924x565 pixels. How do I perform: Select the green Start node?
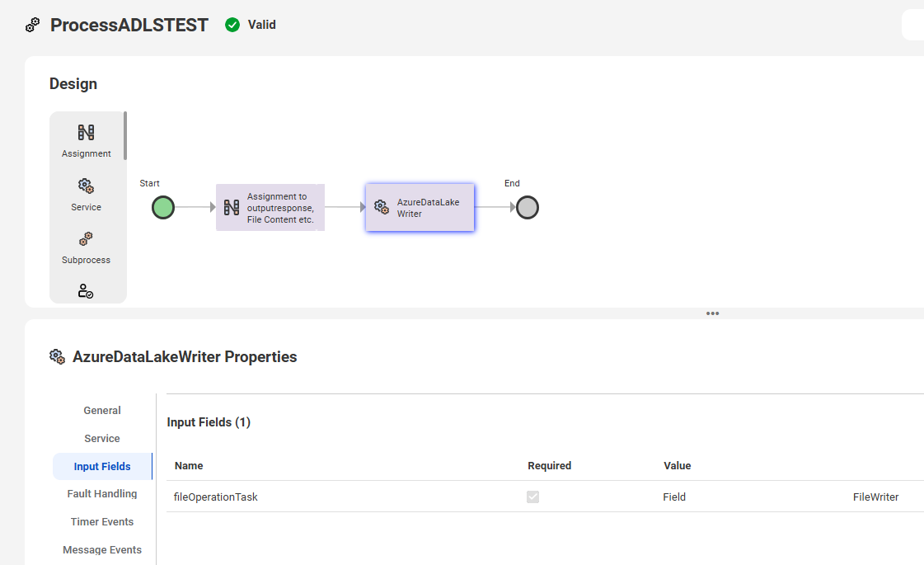coord(163,208)
